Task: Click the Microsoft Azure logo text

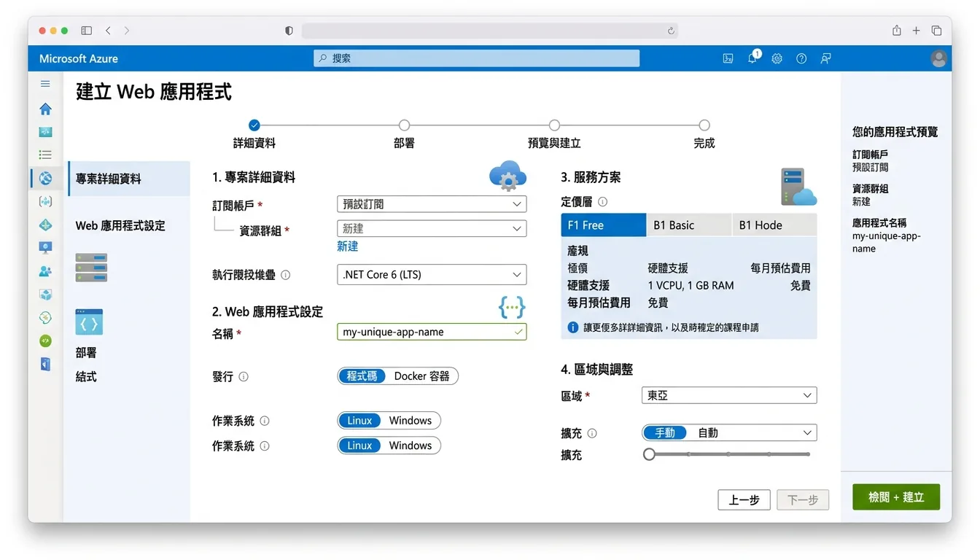Action: click(x=79, y=58)
